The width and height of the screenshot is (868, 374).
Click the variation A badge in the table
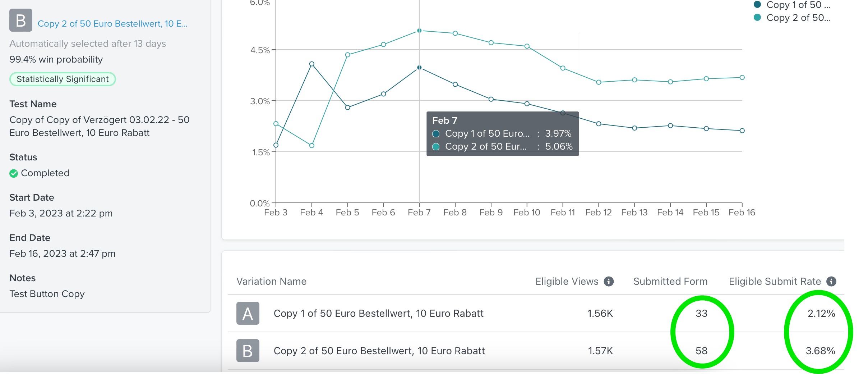point(248,313)
